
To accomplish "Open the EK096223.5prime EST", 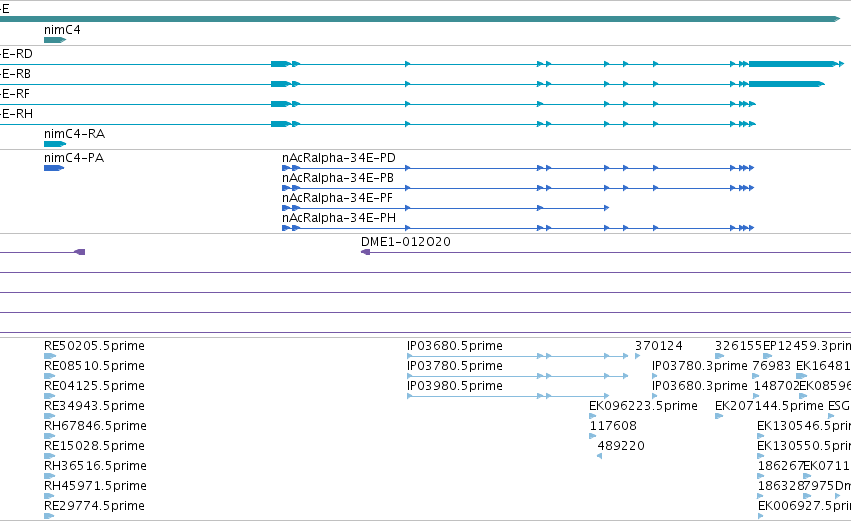I will click(643, 406).
